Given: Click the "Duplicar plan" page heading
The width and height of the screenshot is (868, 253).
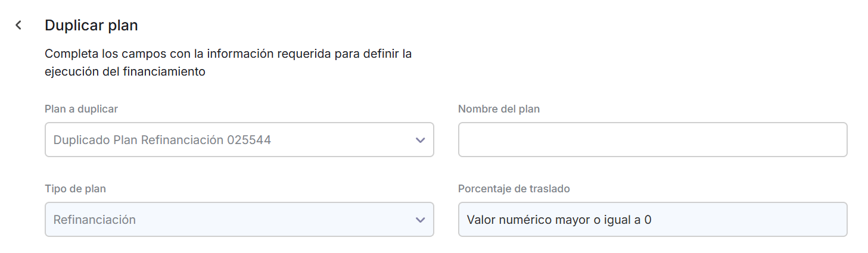Looking at the screenshot, I should click(91, 26).
